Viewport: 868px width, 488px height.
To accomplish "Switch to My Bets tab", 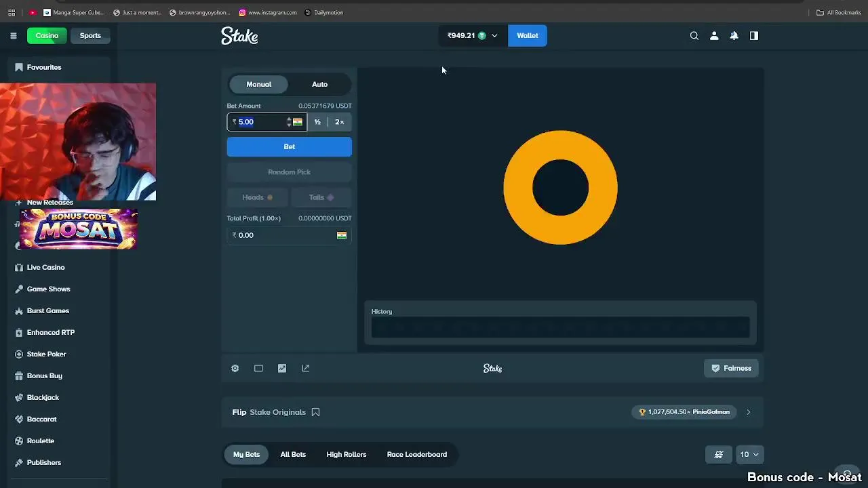I will 246,454.
